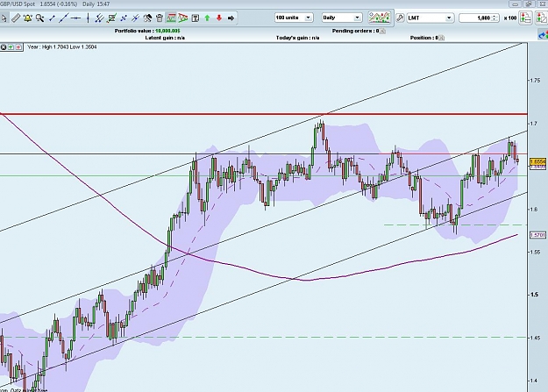The width and height of the screenshot is (548, 392).
Task: Click the blue arrow icon at right edge
Action: click(543, 34)
